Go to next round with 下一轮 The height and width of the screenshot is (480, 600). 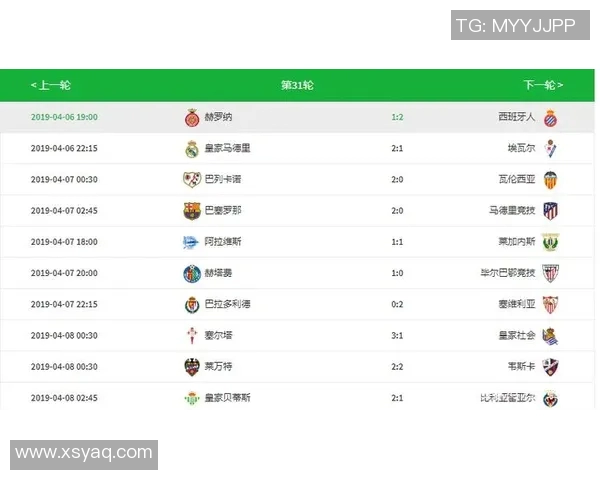pos(543,85)
